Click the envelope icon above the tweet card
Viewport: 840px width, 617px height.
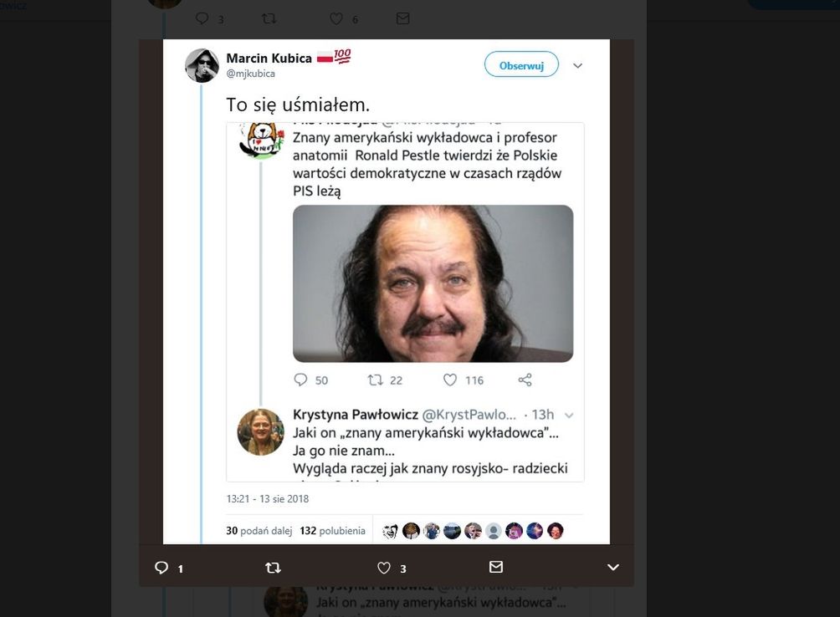(x=402, y=18)
